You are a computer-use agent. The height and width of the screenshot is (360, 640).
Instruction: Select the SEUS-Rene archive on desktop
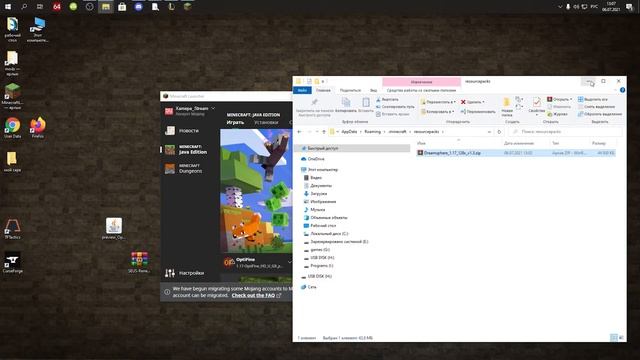click(139, 262)
